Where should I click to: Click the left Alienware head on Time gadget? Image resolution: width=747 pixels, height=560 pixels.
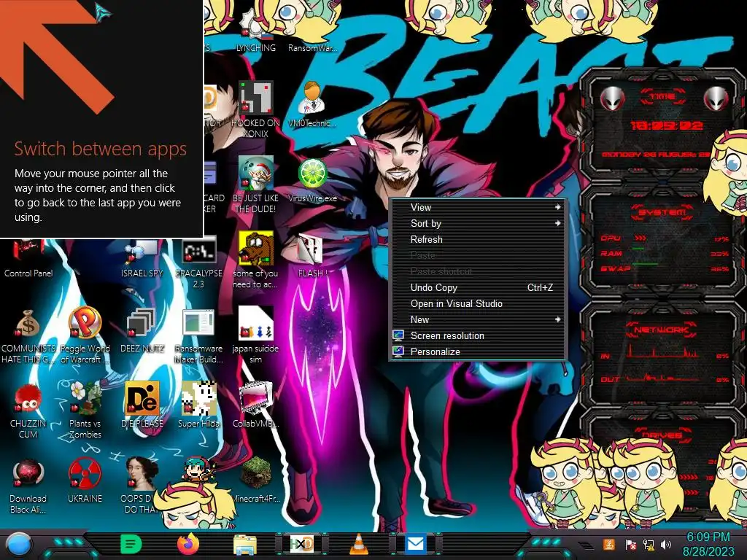[612, 98]
